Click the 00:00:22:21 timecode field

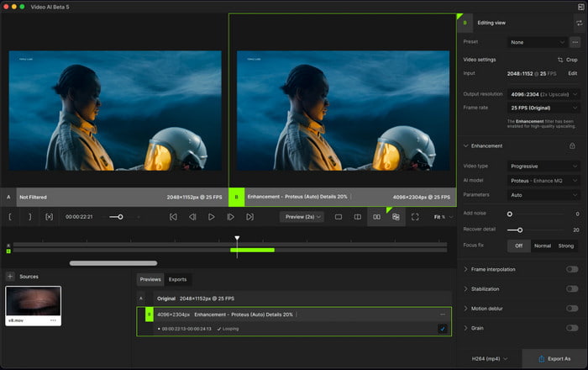pos(79,217)
